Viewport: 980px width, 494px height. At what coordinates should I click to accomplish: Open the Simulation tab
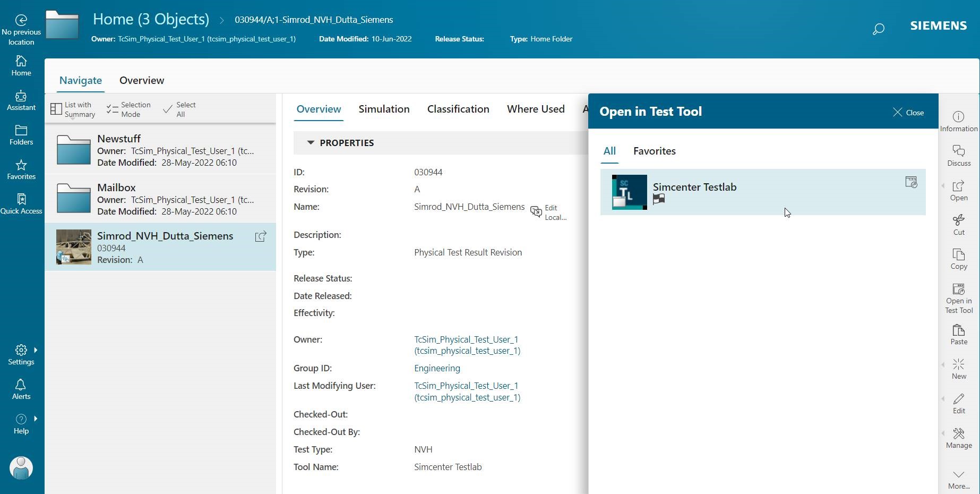pos(383,109)
